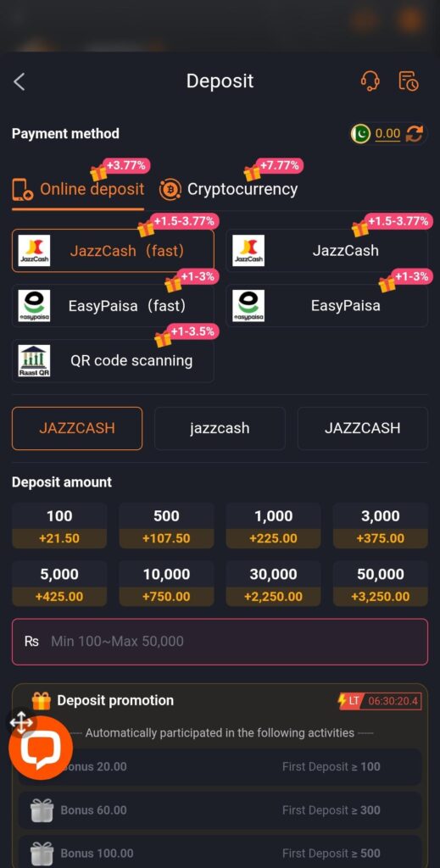Click the 0.00 balance link
440x868 pixels.
pos(387,133)
